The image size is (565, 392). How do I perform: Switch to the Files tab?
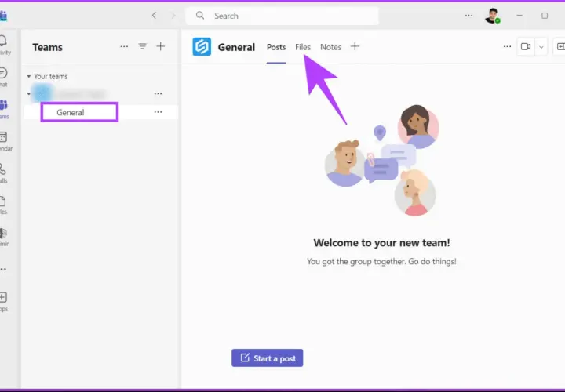pos(303,47)
